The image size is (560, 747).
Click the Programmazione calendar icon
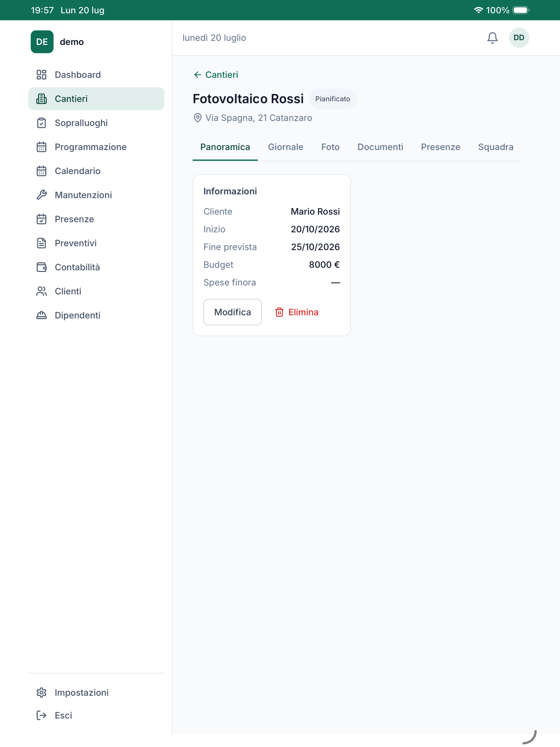(41, 147)
